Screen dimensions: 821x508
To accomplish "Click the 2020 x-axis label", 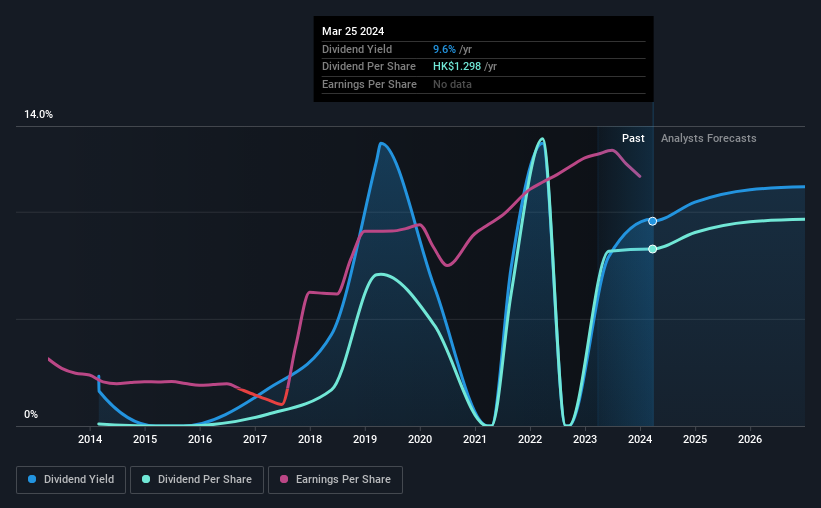I will click(420, 439).
